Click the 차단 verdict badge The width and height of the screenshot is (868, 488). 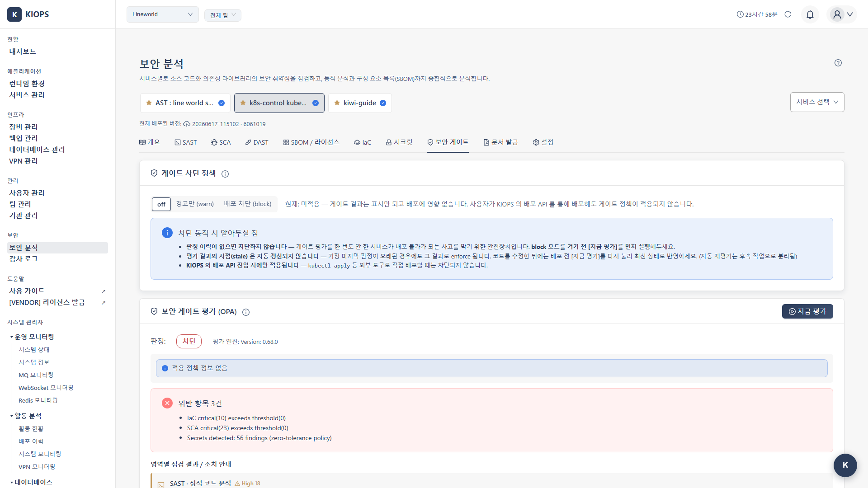coord(189,341)
